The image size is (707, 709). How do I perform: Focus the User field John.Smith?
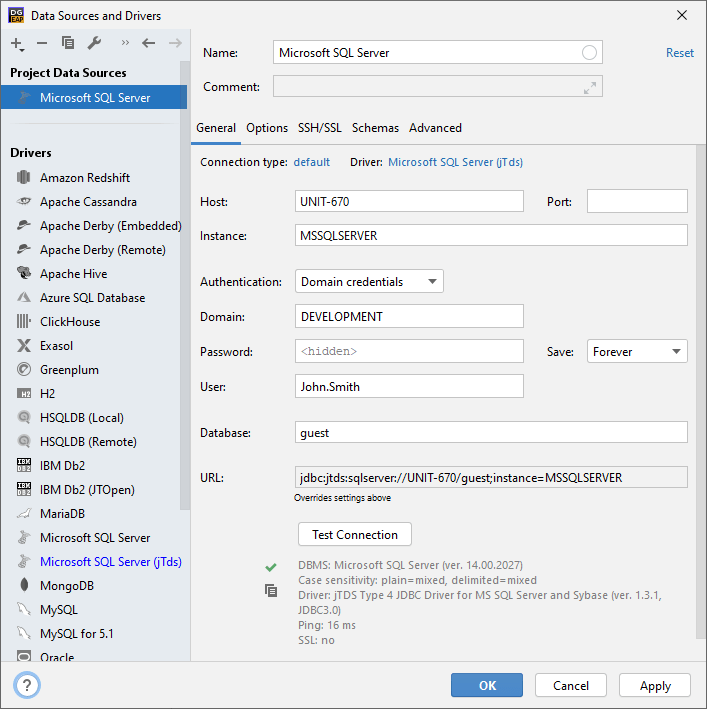point(409,386)
